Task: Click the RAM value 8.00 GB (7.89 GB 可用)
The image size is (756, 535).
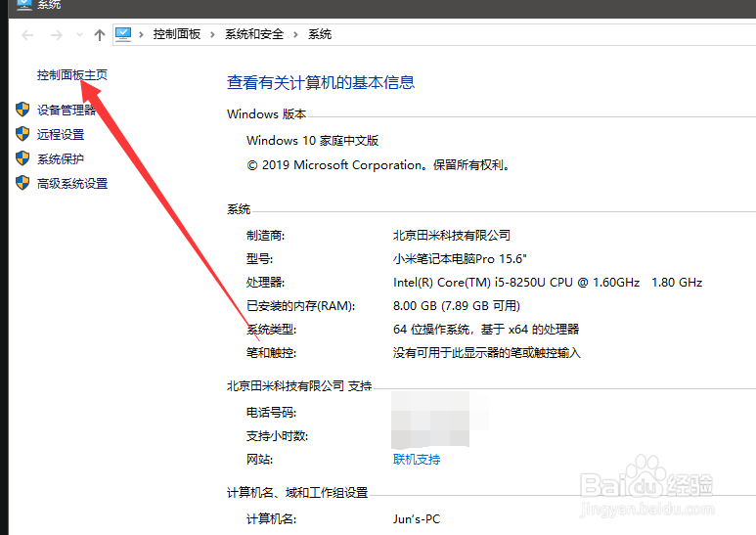Action: pyautogui.click(x=457, y=305)
